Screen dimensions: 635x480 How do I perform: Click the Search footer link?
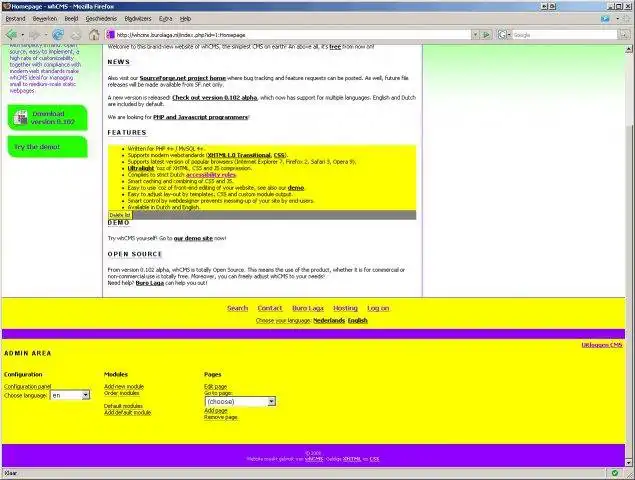[x=237, y=308]
